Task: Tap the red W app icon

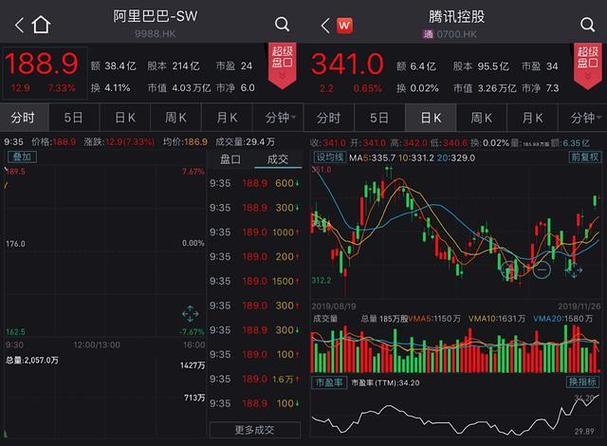Action: [344, 26]
